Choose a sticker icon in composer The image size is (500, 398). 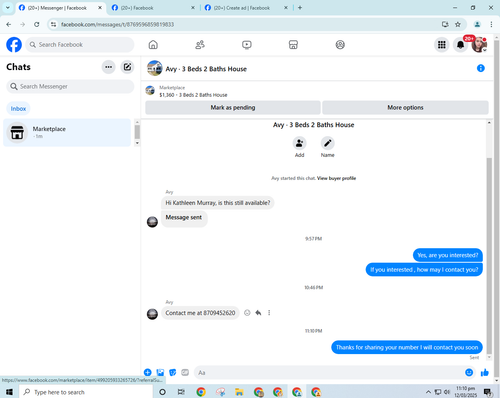coord(173,372)
